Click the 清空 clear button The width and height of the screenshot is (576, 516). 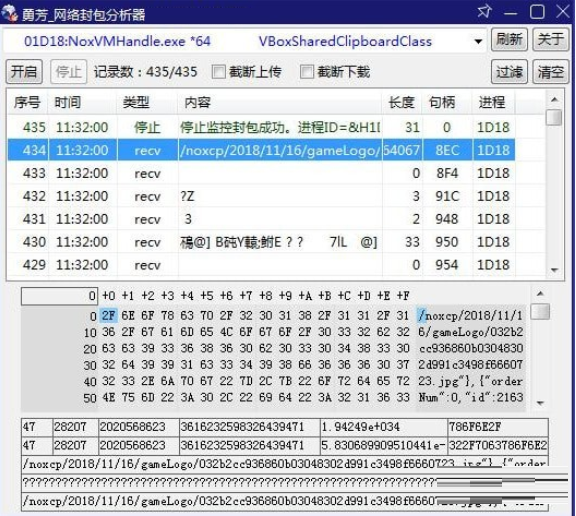point(551,71)
